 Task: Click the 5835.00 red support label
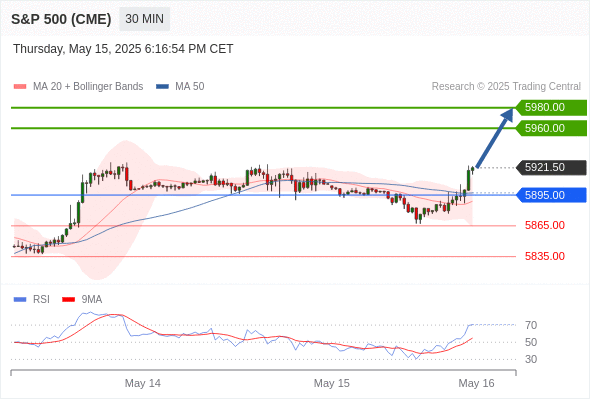[545, 256]
